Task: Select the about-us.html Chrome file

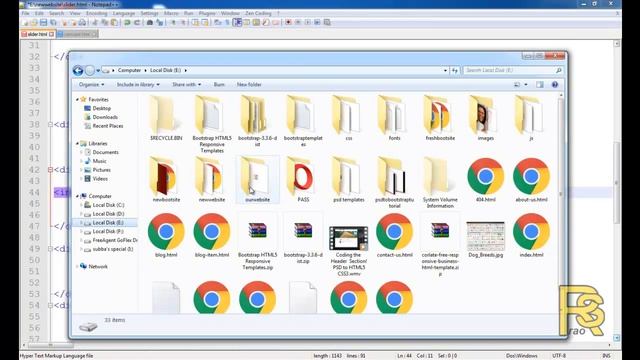Action: pyautogui.click(x=531, y=180)
